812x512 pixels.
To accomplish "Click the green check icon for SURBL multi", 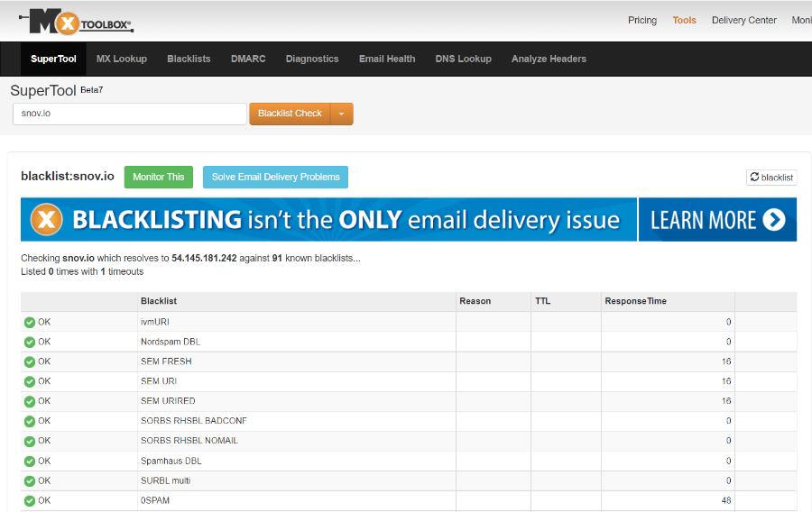I will tap(30, 481).
